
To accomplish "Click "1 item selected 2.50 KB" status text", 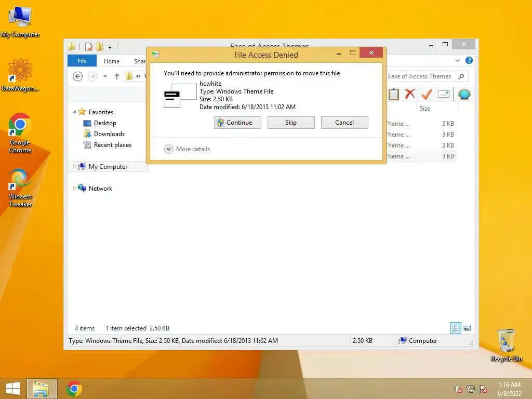I will [137, 328].
